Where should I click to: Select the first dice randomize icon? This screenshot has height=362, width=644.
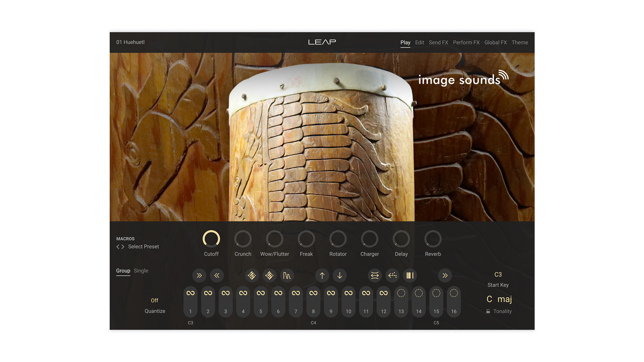pos(252,276)
